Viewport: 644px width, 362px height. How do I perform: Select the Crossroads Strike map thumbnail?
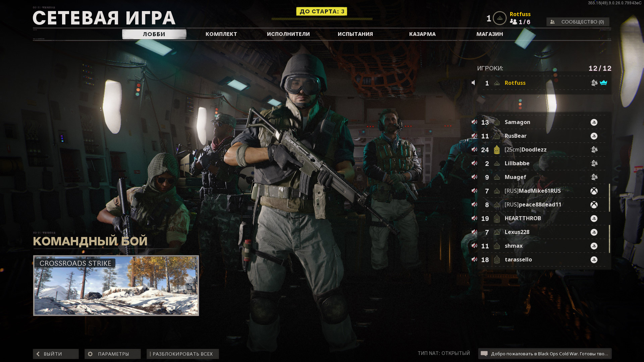tap(116, 286)
